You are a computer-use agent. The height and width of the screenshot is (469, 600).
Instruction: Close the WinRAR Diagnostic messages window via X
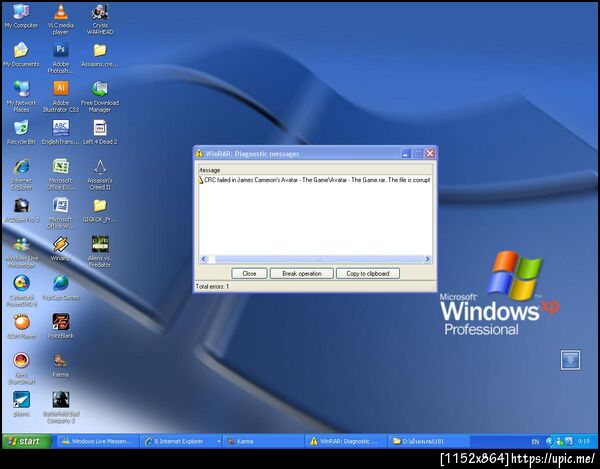(x=430, y=154)
